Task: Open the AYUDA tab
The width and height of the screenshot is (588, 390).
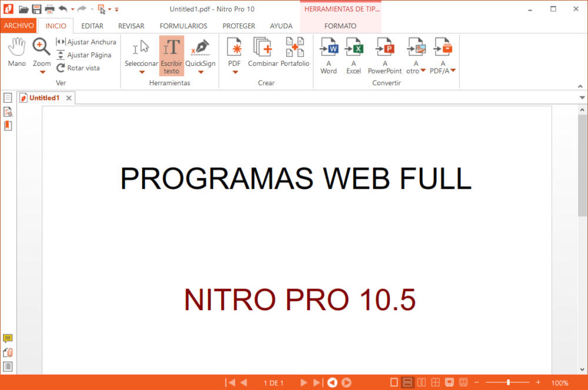Action: [x=281, y=26]
